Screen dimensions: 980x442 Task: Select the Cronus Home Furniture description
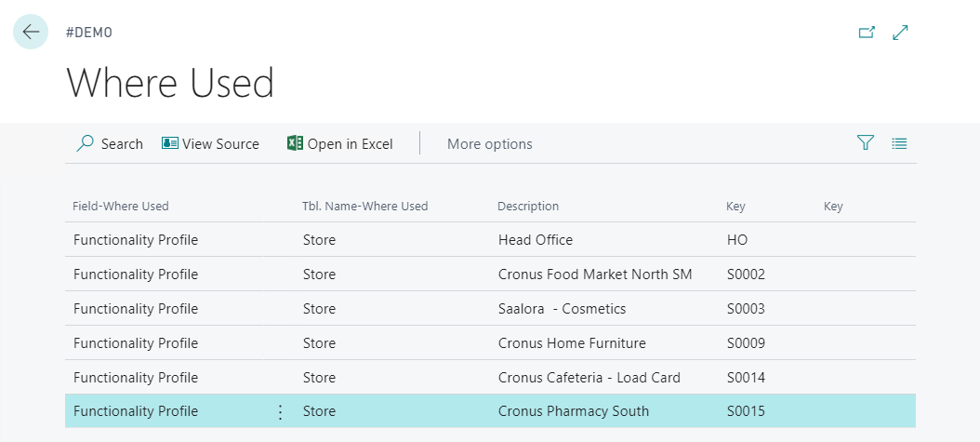(x=572, y=343)
